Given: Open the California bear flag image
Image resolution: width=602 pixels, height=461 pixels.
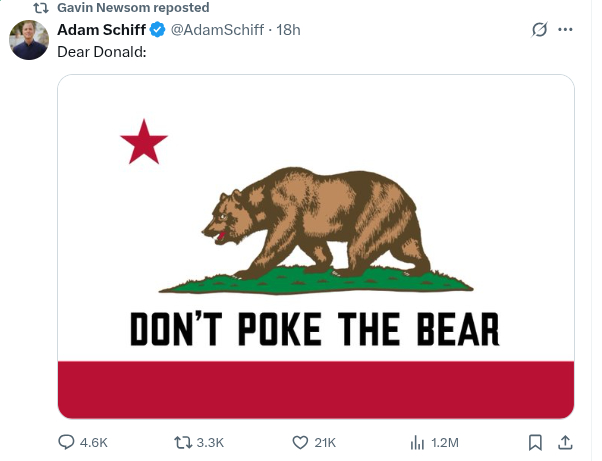Looking at the screenshot, I should [x=315, y=246].
